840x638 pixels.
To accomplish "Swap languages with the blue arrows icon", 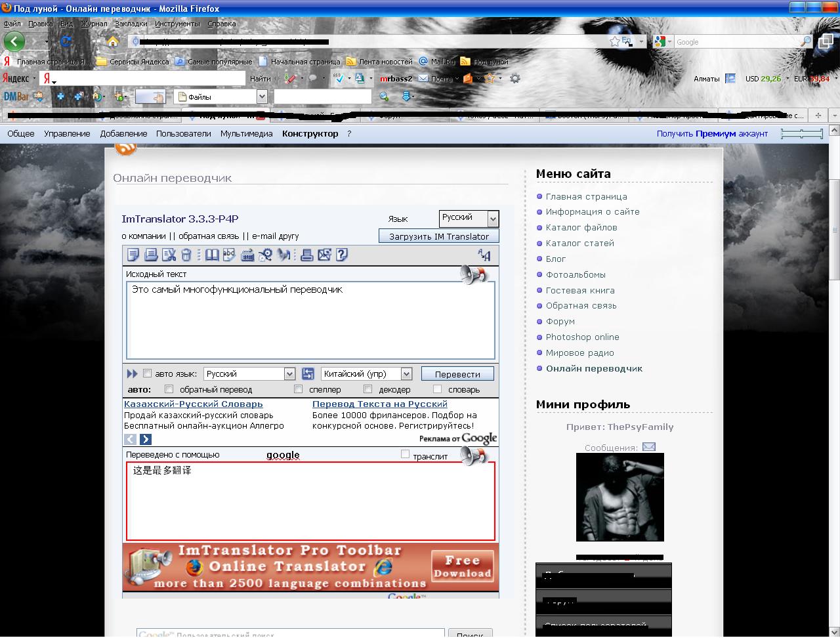I will pyautogui.click(x=308, y=373).
